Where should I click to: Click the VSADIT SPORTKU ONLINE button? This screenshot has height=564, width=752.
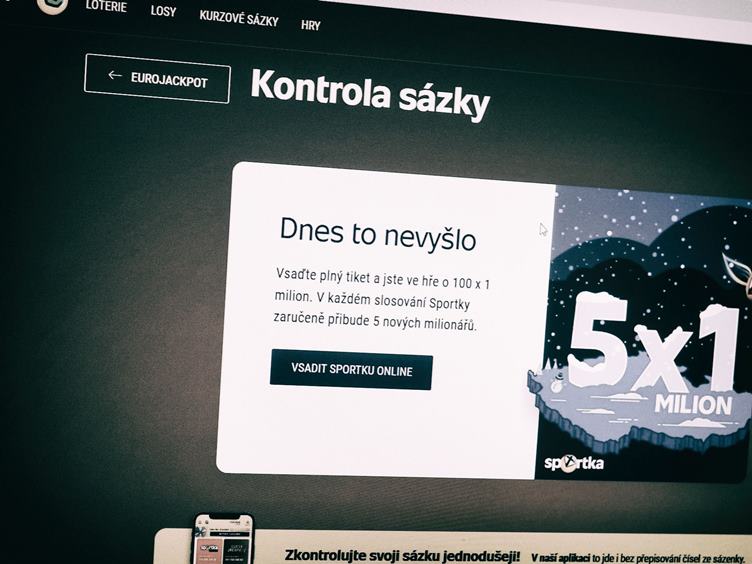pyautogui.click(x=351, y=369)
